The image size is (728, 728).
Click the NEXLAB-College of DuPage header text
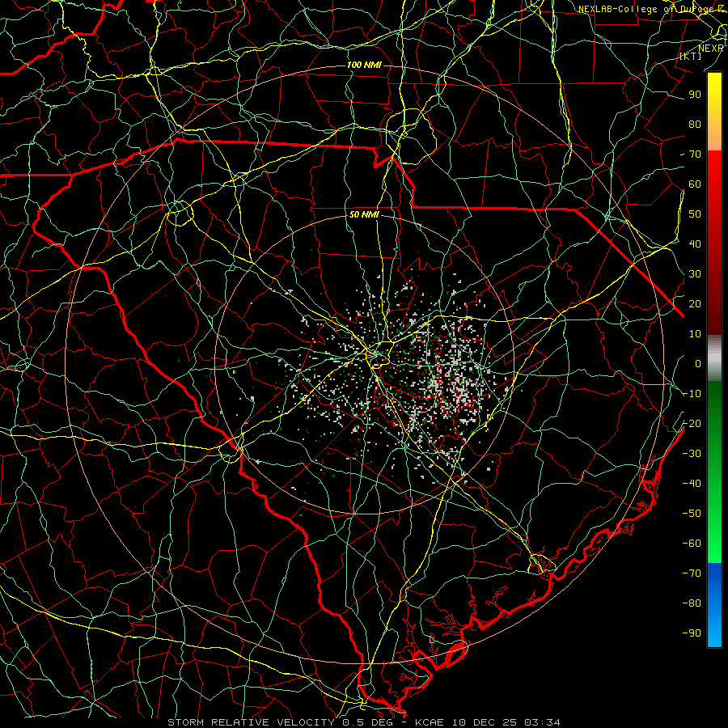(651, 9)
